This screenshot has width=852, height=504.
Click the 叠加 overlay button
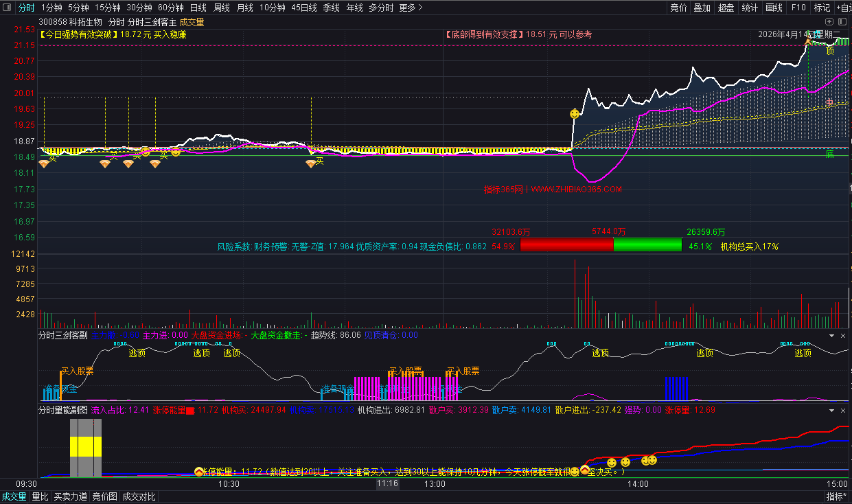coord(702,8)
